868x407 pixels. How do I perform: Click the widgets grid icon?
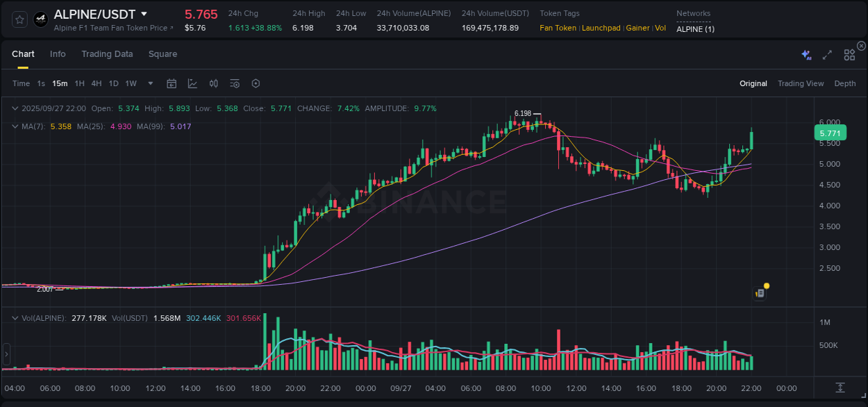point(849,55)
